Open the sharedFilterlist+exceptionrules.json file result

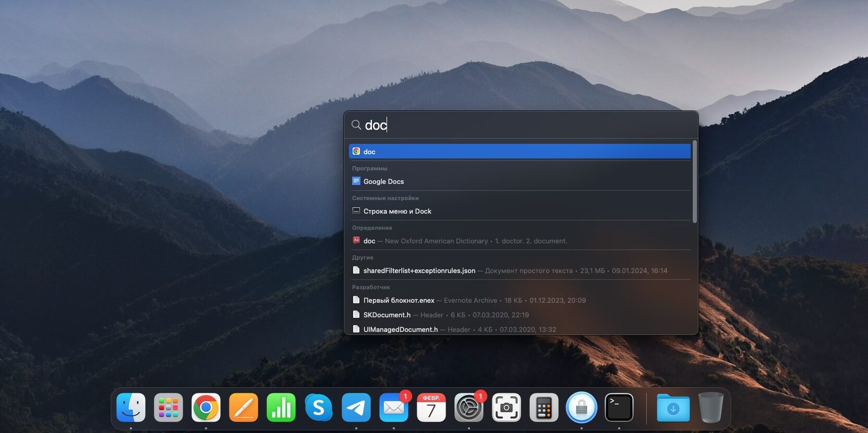point(419,270)
